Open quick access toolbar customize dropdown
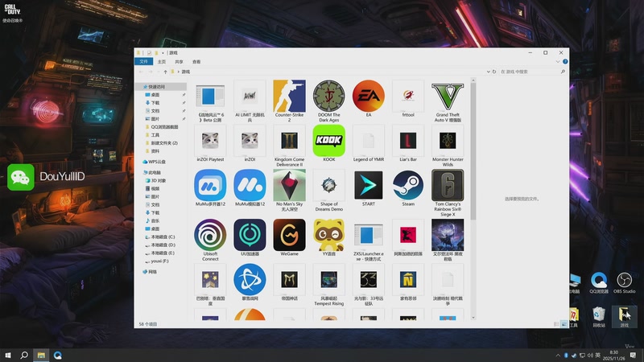 pos(163,53)
